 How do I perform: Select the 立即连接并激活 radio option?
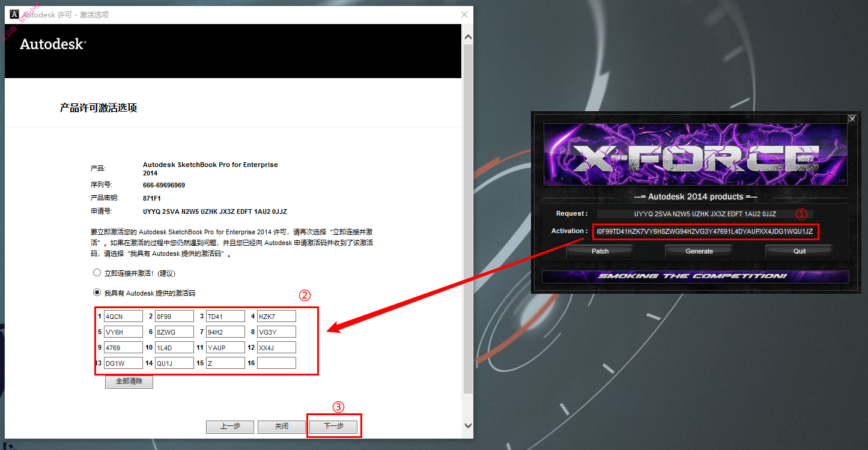(97, 273)
